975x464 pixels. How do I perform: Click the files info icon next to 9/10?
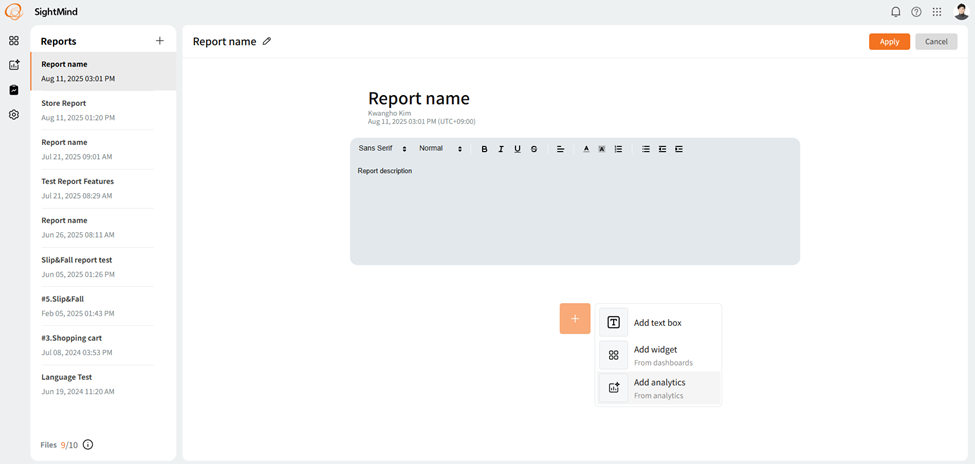pyautogui.click(x=88, y=445)
